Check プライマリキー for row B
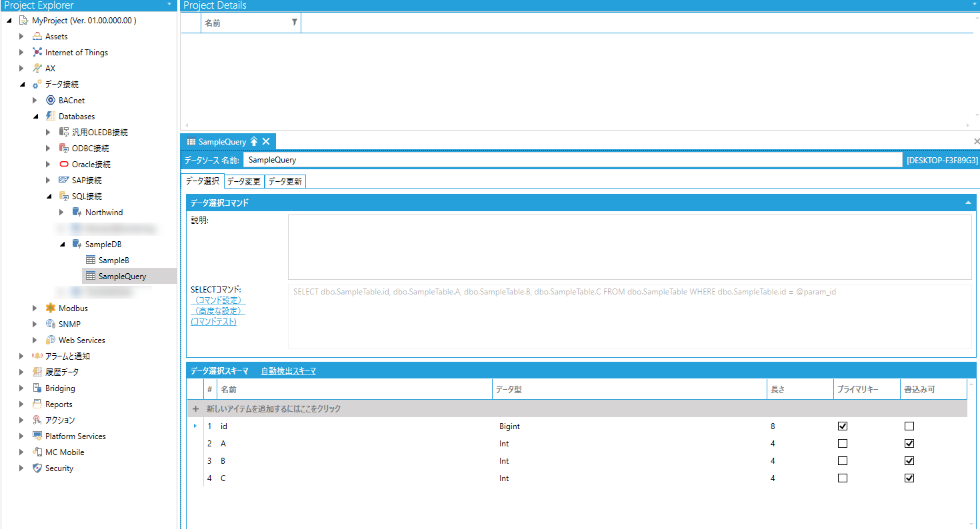Screen dimensions: 980x529 pyautogui.click(x=843, y=461)
